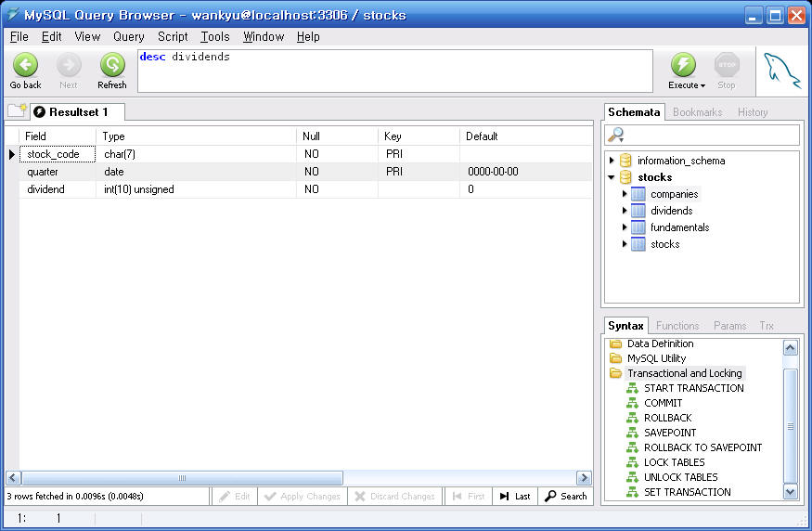Viewport: 812px width, 531px height.
Task: Click the SET TRANSACTION syntax icon
Action: pyautogui.click(x=632, y=492)
